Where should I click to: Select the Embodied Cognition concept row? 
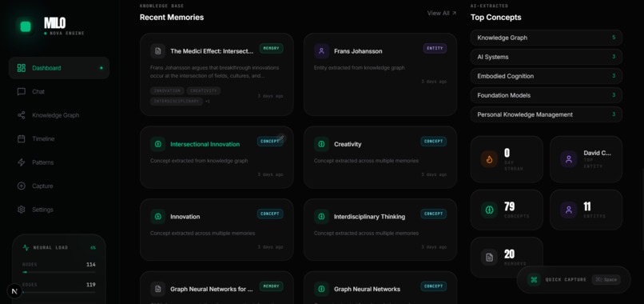point(547,76)
